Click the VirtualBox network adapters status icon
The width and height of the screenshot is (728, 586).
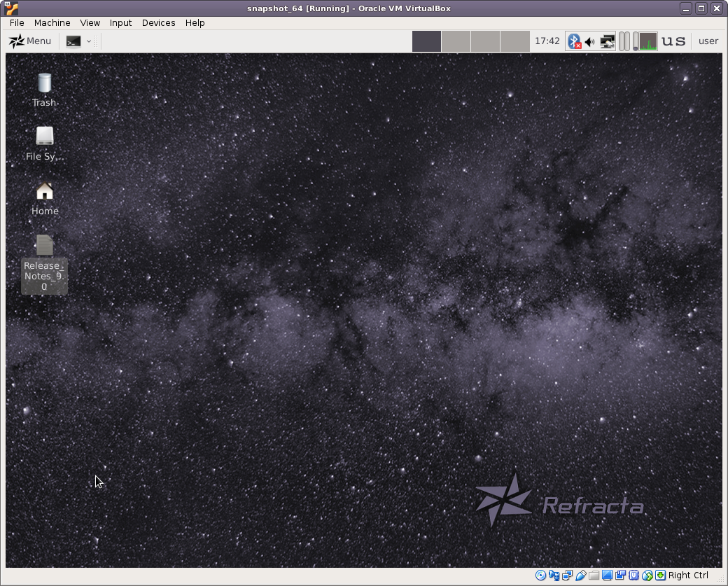[x=567, y=575]
